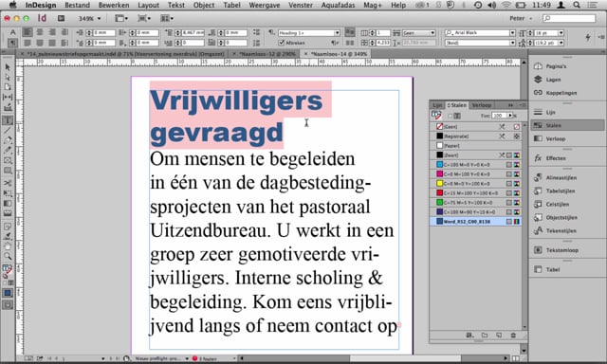The image size is (607, 364).
Task: Toggle fill/stroke proxy in Stalen panel
Action: click(x=436, y=116)
